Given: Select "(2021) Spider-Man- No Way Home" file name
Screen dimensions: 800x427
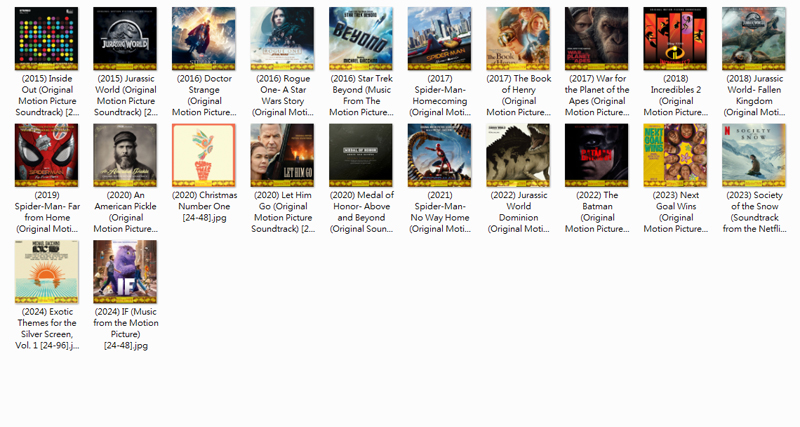Looking at the screenshot, I should point(440,212).
